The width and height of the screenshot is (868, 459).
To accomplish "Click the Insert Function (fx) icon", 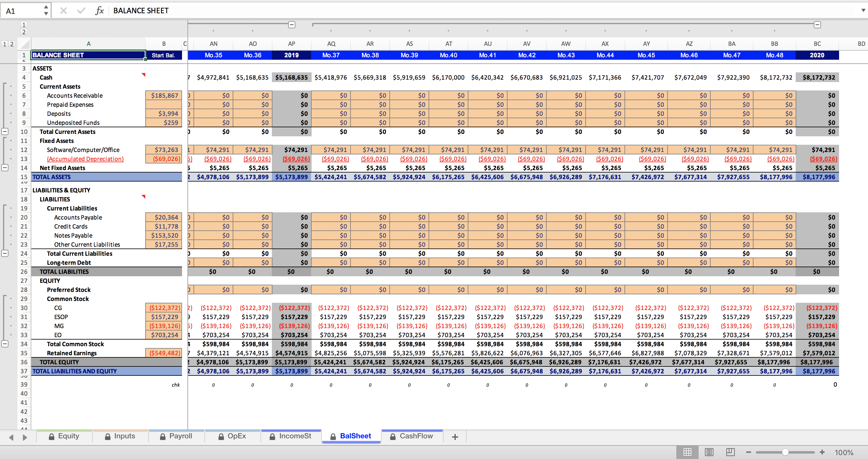I will [100, 11].
